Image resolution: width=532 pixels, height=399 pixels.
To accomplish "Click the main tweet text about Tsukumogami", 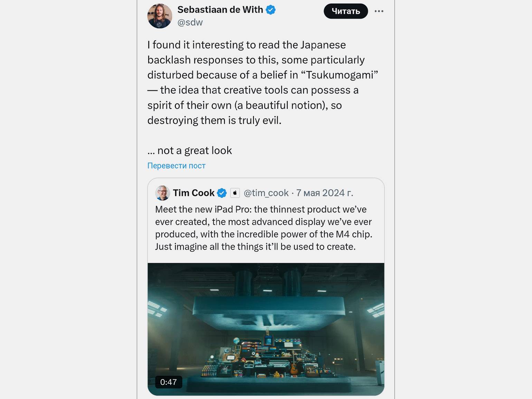I will point(263,83).
